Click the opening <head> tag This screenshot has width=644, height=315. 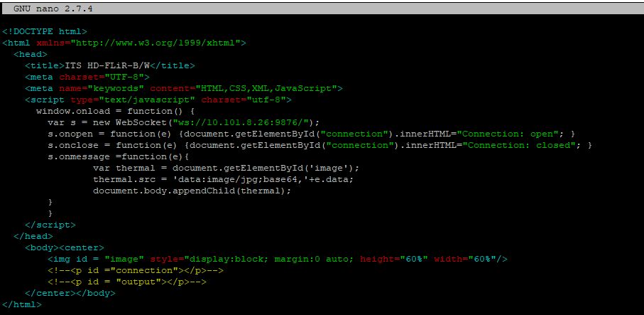(31, 54)
